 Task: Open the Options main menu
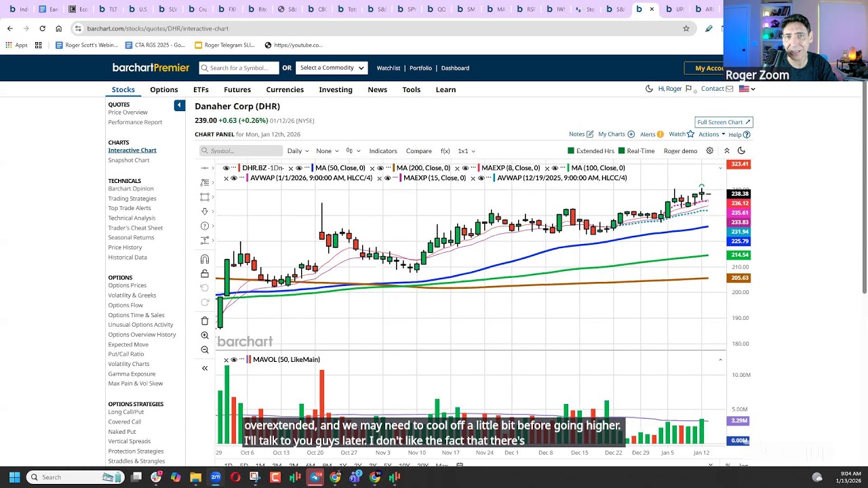[164, 89]
